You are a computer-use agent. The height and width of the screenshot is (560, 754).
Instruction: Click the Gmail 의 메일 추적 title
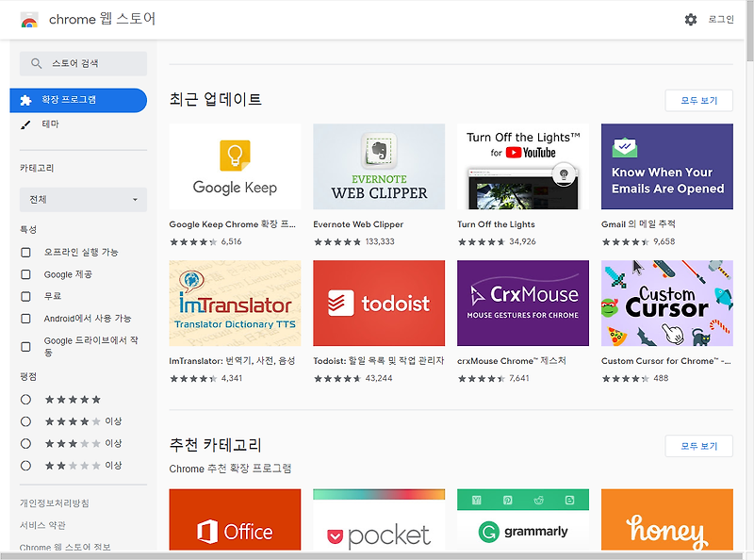(638, 224)
